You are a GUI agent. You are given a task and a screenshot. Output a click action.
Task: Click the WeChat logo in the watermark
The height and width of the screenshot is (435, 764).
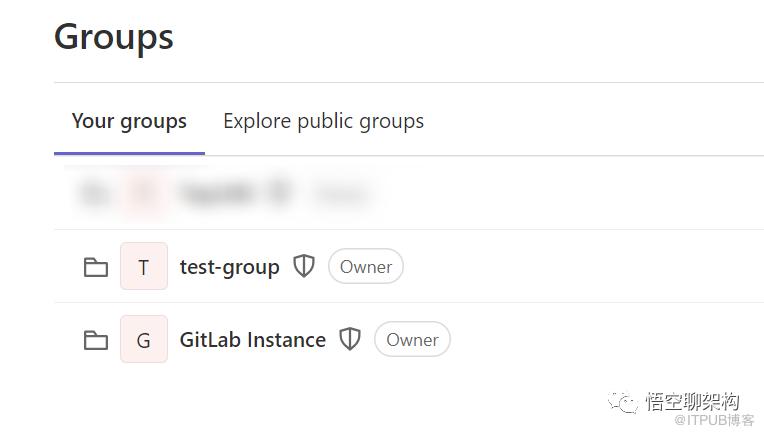626,402
